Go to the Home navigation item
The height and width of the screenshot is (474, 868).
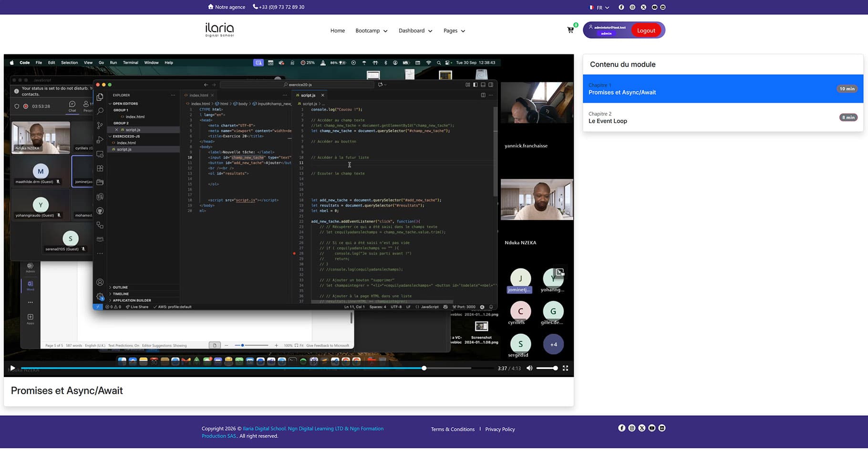338,31
